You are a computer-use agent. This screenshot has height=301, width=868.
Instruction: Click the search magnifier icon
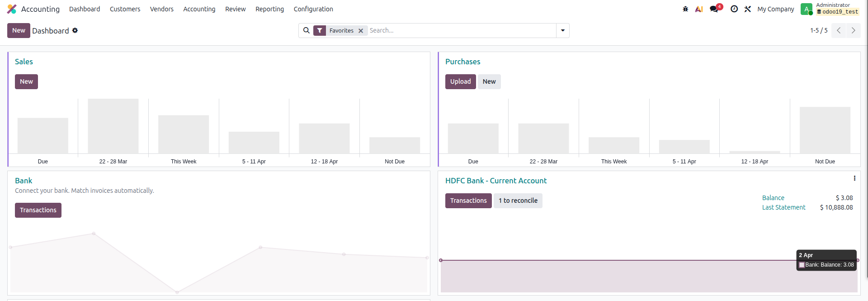click(307, 30)
